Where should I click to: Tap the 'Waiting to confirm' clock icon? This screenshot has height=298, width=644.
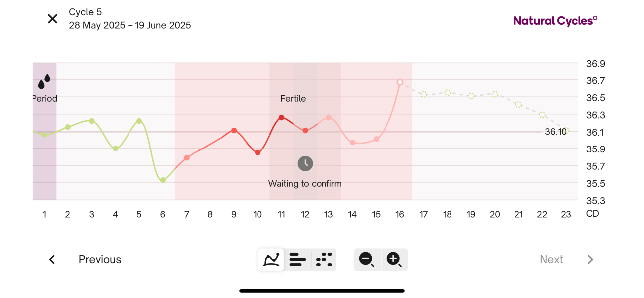tap(305, 163)
